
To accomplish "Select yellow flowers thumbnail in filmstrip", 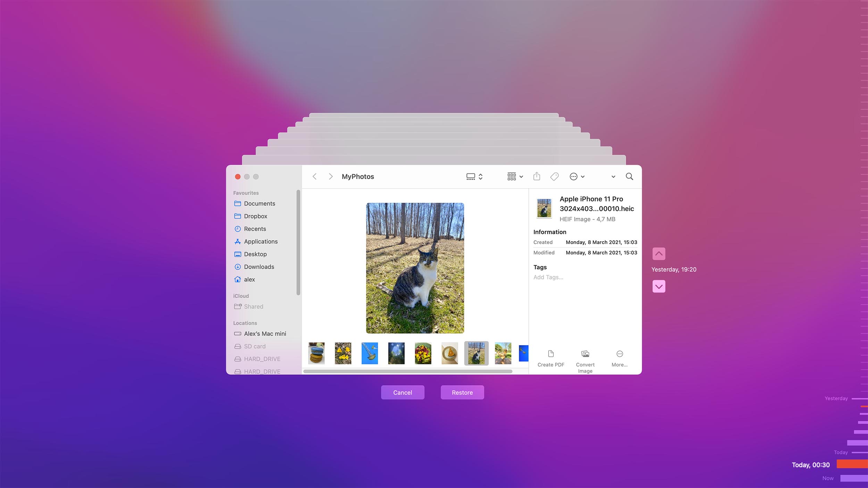I will click(x=343, y=353).
